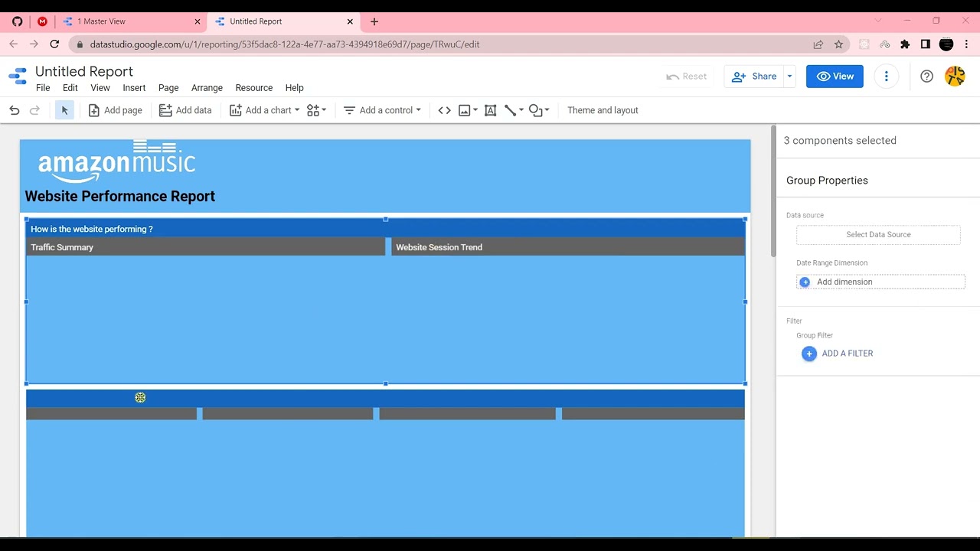
Task: Open the Insert menu
Action: pos(134,88)
